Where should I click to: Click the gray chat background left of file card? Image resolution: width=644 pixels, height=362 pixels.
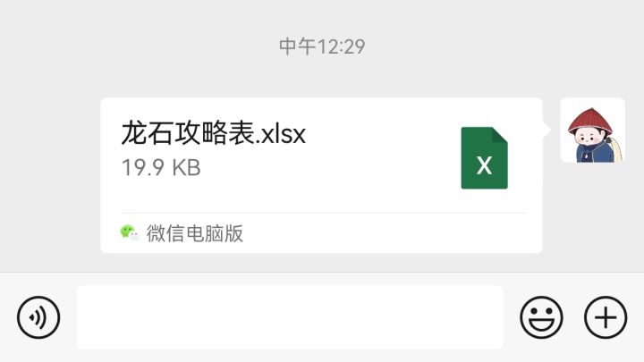coord(49,175)
